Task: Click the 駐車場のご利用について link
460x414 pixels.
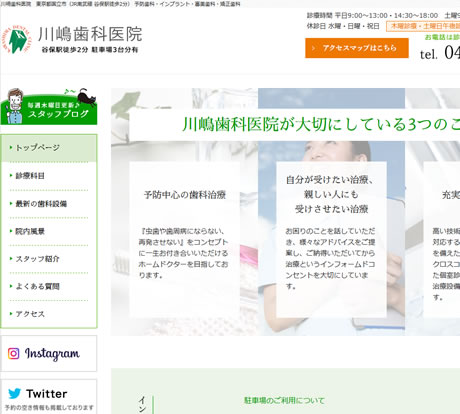Action: pos(284,400)
